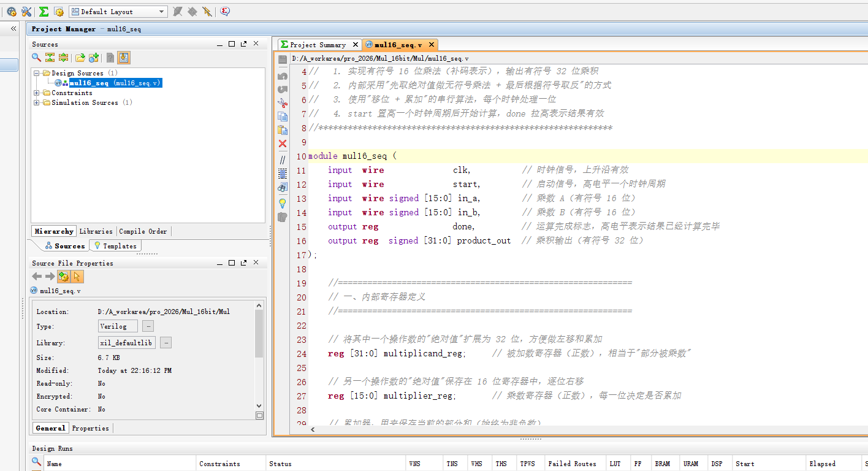Click the Copy icon in editor sidebar

tap(283, 117)
